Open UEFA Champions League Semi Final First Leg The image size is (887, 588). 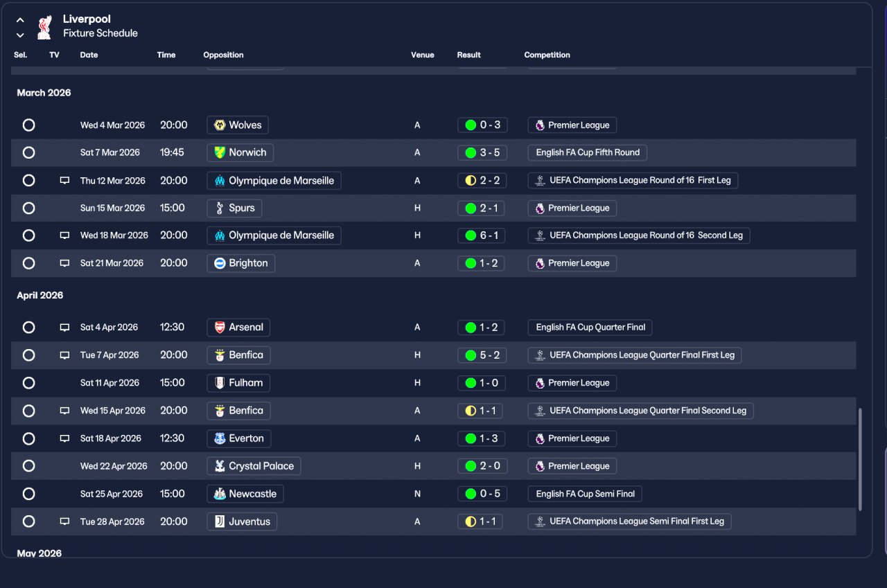(629, 522)
